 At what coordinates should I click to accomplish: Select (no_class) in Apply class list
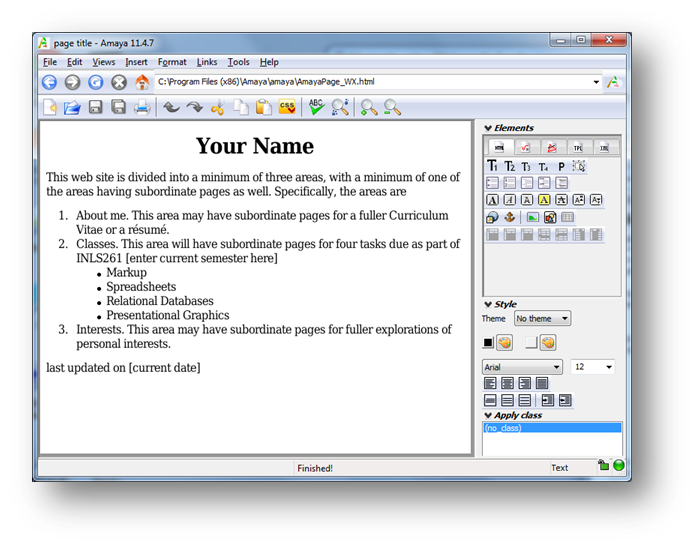(x=551, y=428)
